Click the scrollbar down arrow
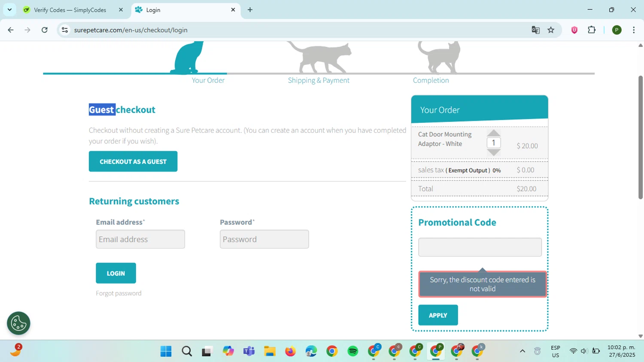 (641, 336)
